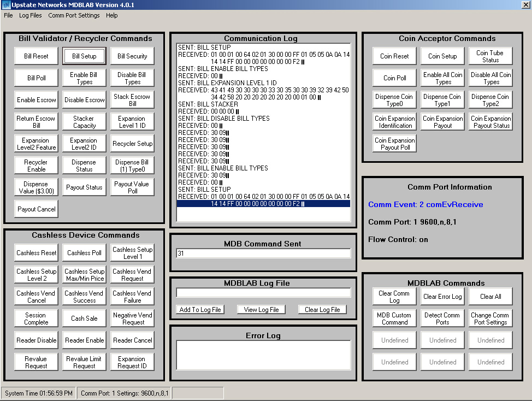Click Payout Value Poll button

132,187
